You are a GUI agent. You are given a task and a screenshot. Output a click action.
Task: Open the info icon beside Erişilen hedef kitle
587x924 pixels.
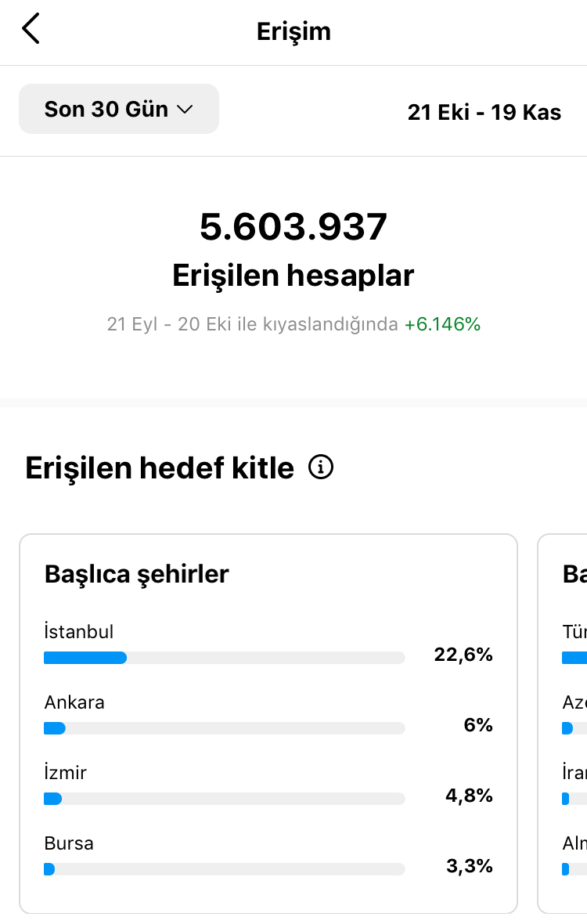(321, 467)
